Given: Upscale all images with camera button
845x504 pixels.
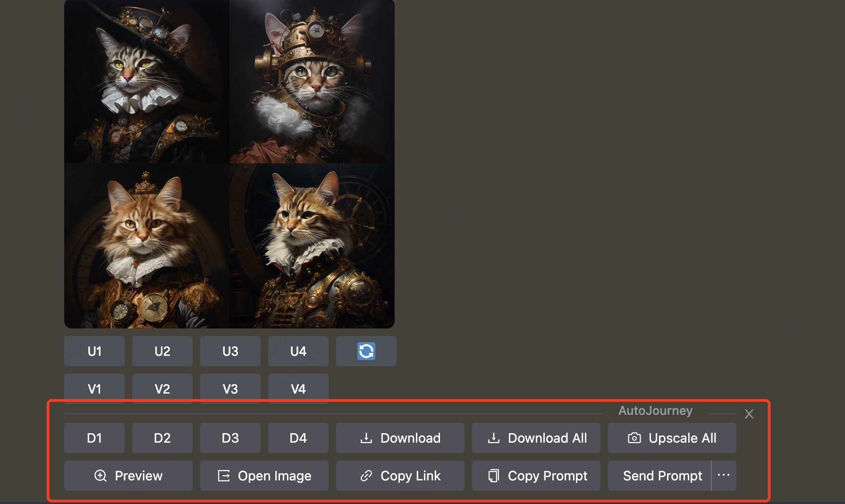Looking at the screenshot, I should click(672, 438).
